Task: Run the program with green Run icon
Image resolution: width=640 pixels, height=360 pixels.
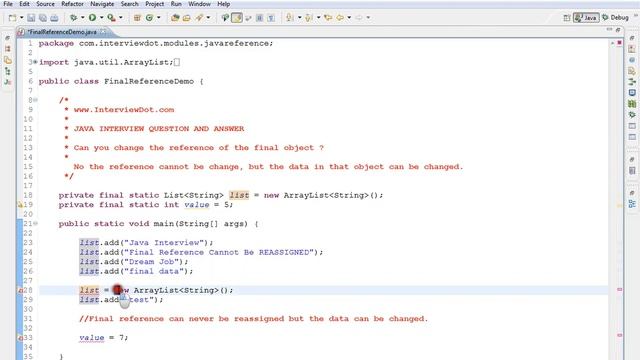Action: tap(92, 18)
